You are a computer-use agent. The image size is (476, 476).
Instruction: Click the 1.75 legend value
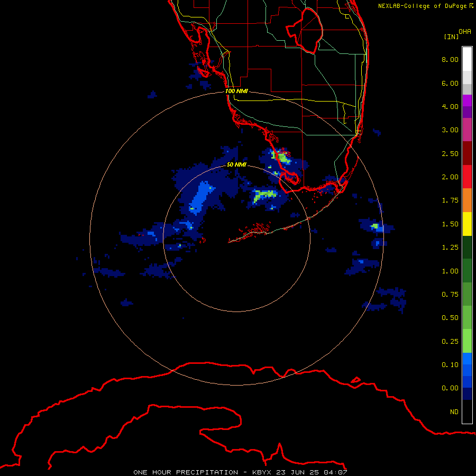tap(450, 200)
